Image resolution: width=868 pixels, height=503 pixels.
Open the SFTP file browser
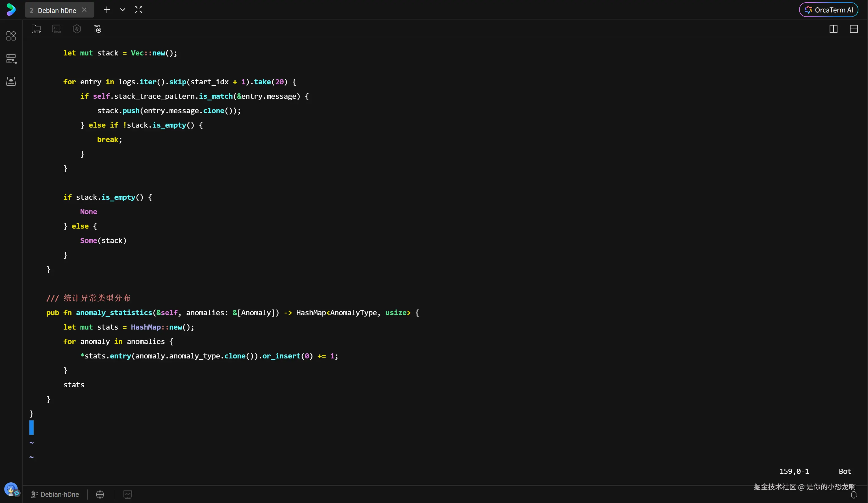point(36,29)
